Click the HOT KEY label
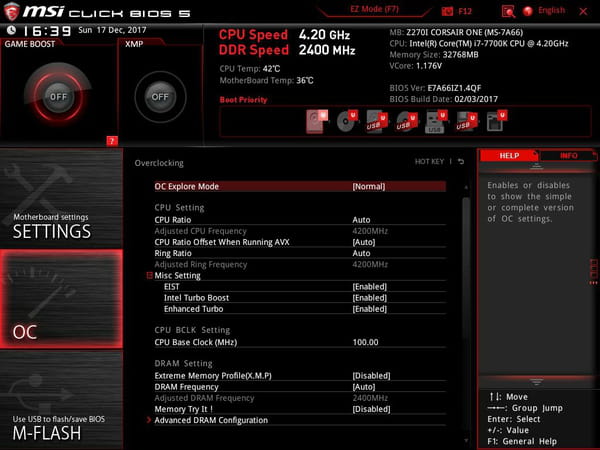This screenshot has height=450, width=600. click(x=429, y=161)
